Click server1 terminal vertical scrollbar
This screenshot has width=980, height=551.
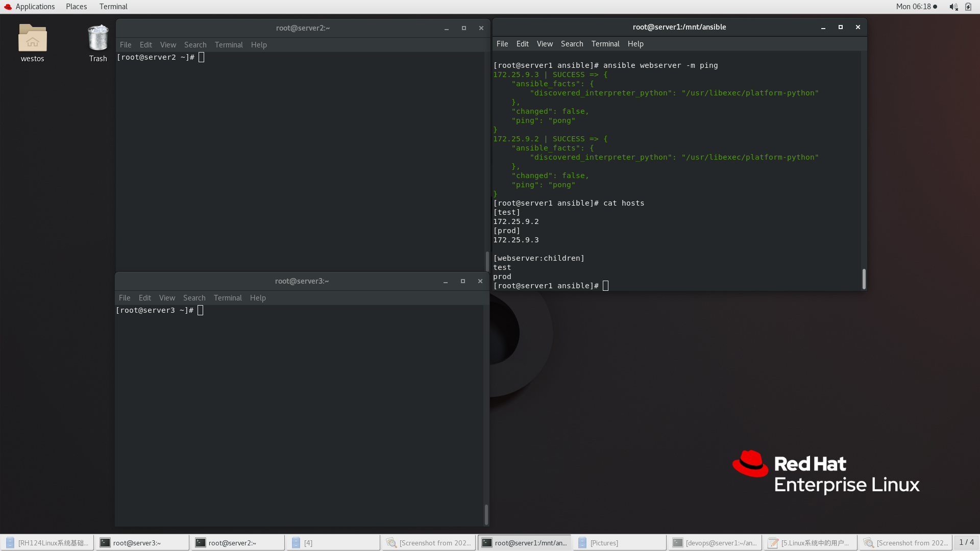(864, 279)
